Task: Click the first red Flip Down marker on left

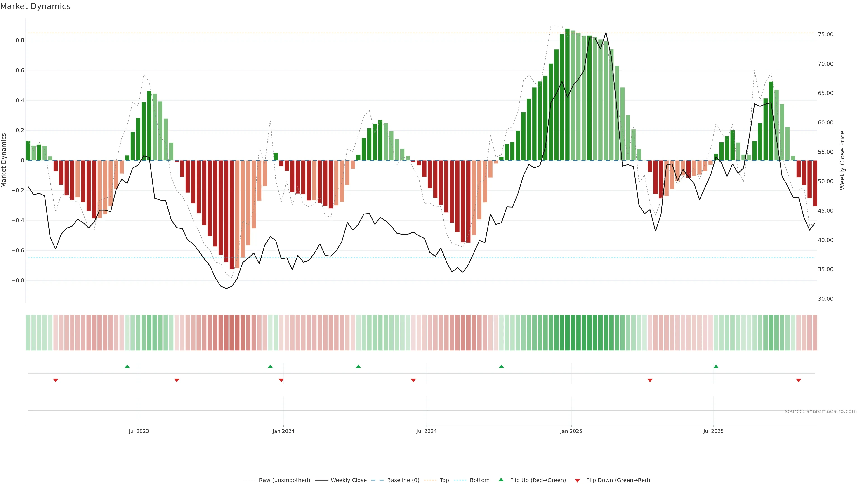Action: tap(56, 380)
